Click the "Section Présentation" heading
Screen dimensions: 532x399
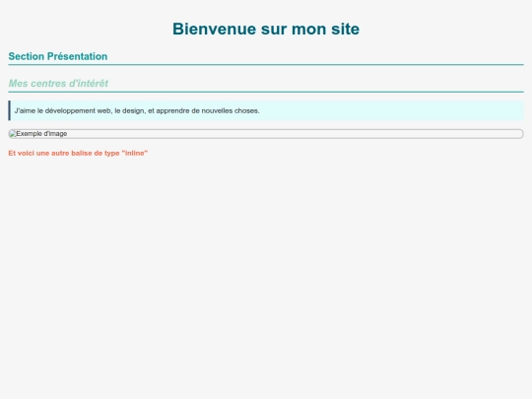pos(58,56)
